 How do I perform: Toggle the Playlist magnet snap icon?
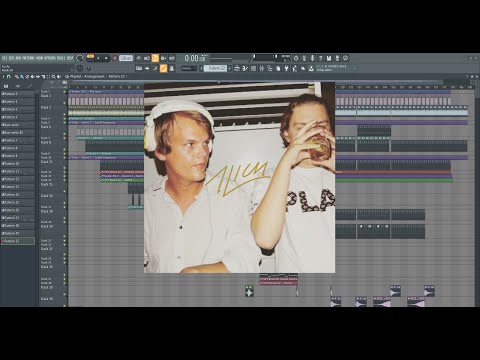tap(9, 76)
